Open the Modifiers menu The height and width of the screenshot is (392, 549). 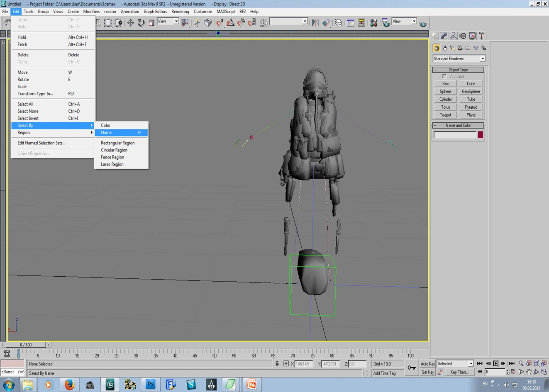pos(91,12)
